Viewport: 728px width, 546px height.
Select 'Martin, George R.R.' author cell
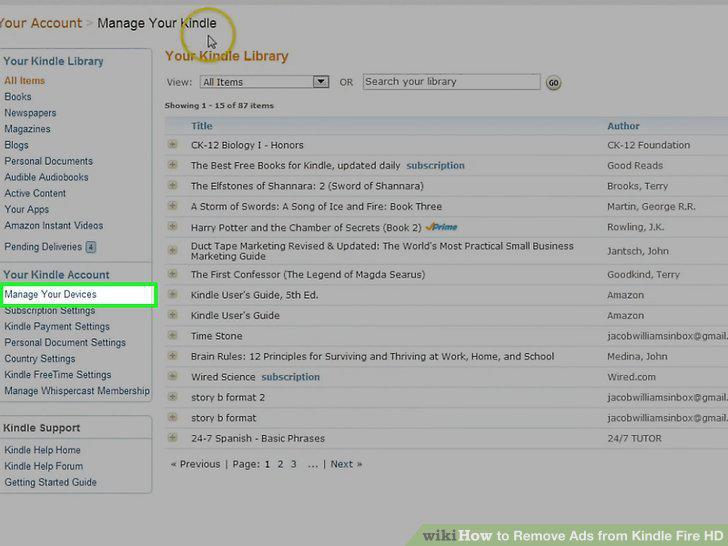(x=651, y=207)
